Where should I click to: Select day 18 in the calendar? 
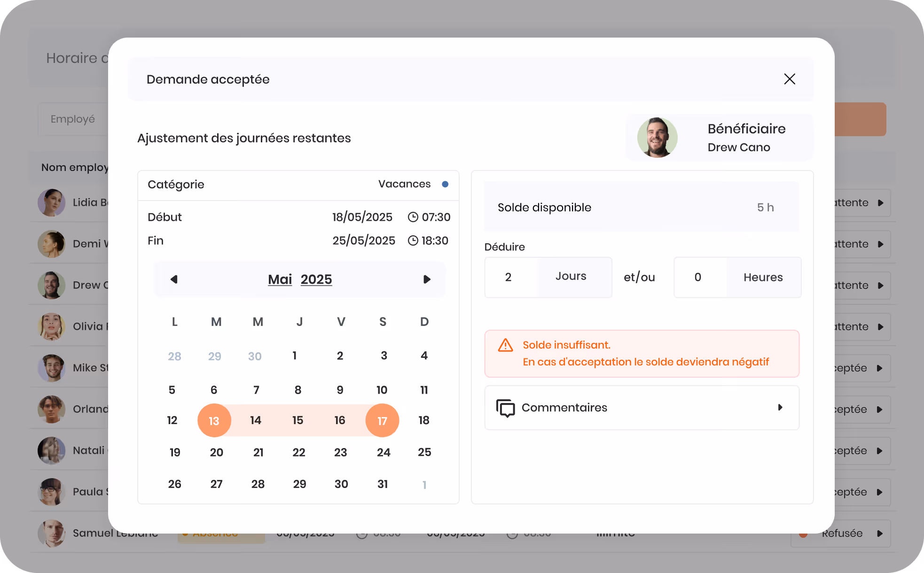pos(424,420)
